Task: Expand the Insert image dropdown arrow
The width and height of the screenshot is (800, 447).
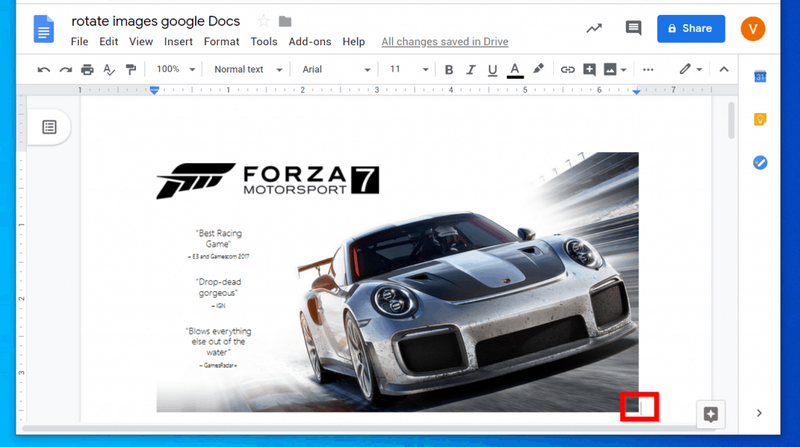Action: [623, 70]
